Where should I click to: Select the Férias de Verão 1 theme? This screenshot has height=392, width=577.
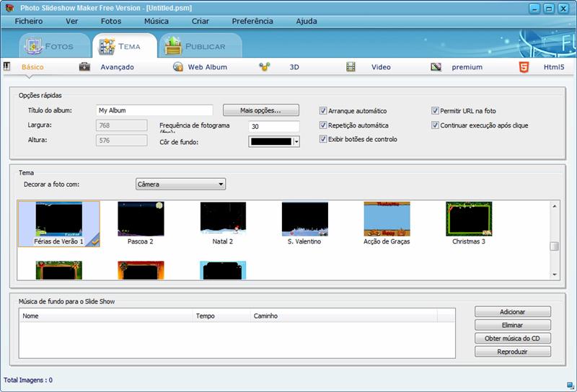(59, 223)
